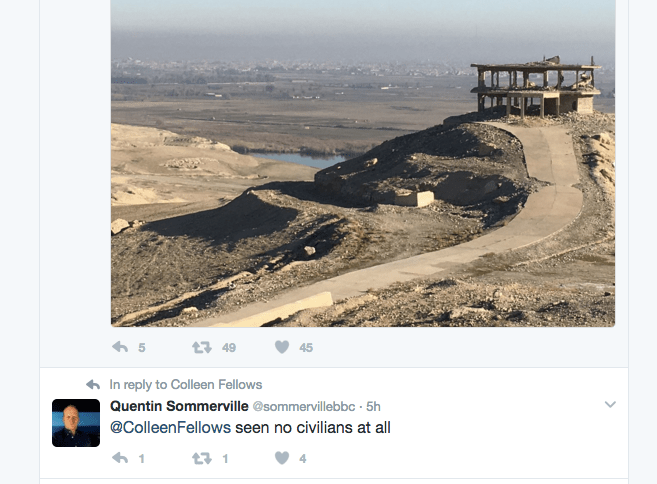Viewport: 657px width, 484px height.
Task: Open the @ColleenFellows mention
Action: pyautogui.click(x=170, y=427)
